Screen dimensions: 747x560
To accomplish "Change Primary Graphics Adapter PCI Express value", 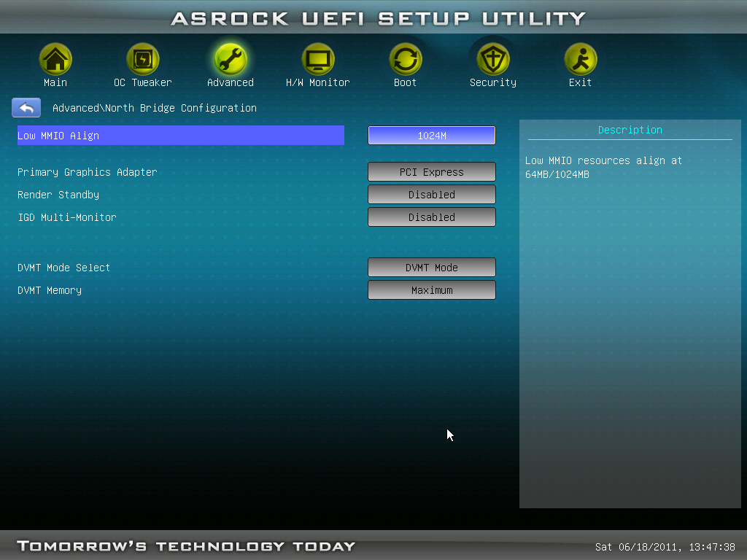I will (432, 172).
